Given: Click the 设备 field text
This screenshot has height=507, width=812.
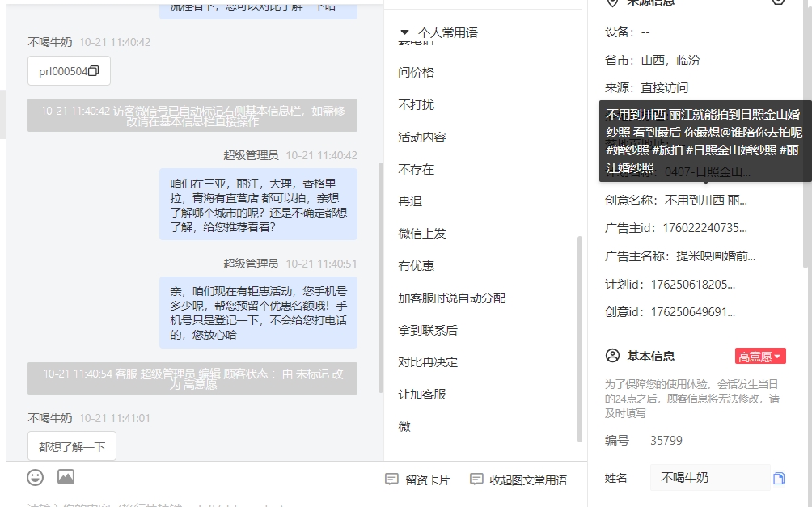Looking at the screenshot, I should 627,32.
